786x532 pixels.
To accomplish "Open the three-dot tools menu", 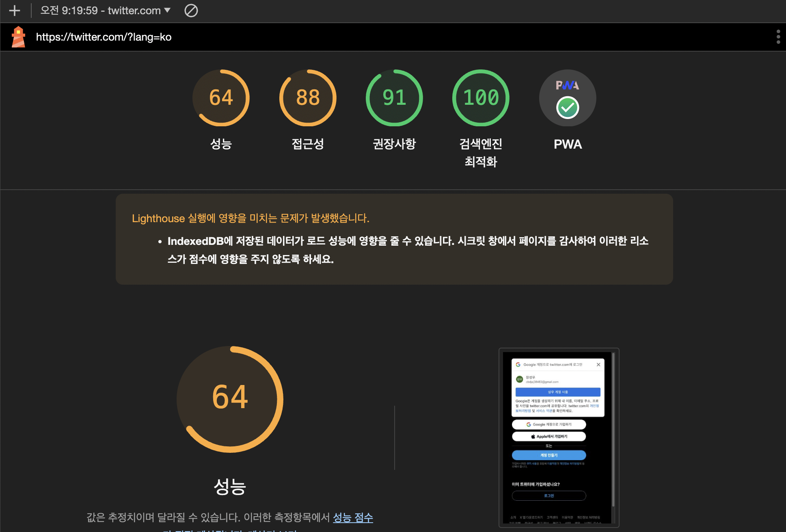I will pos(778,37).
